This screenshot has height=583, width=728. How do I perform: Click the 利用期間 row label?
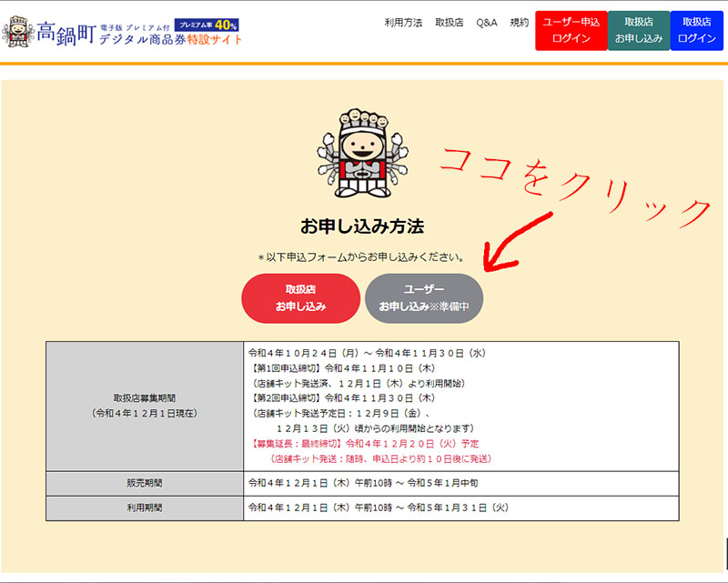tap(145, 508)
